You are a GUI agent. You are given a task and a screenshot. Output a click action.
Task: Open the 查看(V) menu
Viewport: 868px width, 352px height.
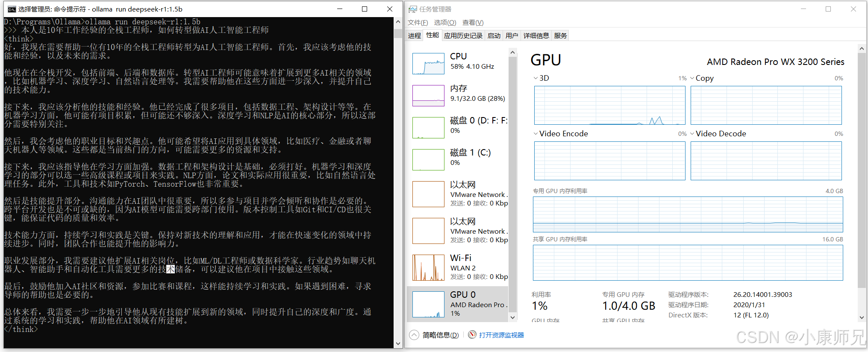(x=473, y=23)
